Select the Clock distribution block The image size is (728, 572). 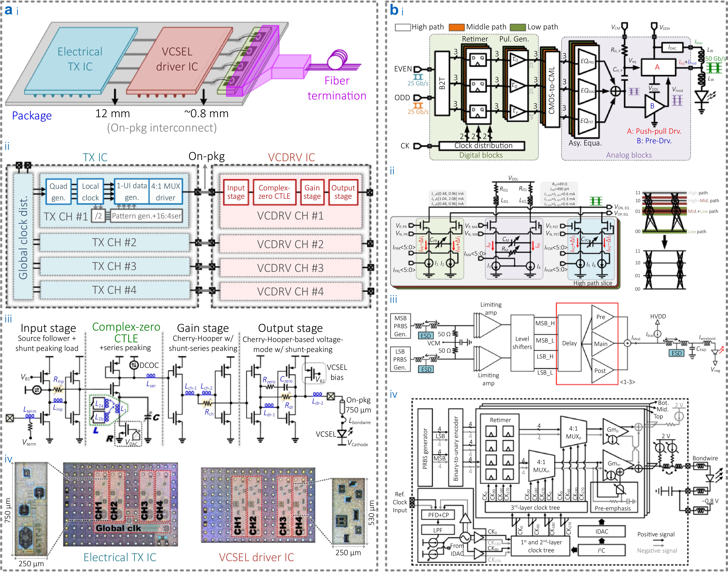pyautogui.click(x=482, y=146)
